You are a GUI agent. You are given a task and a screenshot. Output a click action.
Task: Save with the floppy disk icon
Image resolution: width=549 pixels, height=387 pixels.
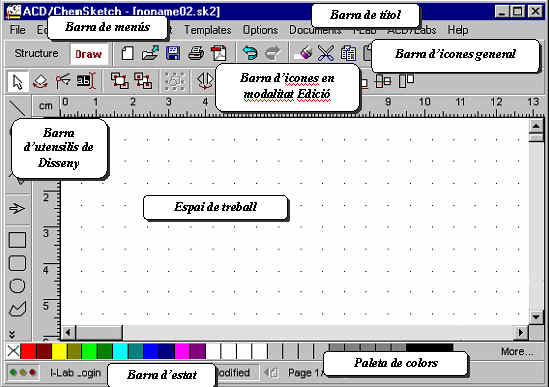click(173, 54)
